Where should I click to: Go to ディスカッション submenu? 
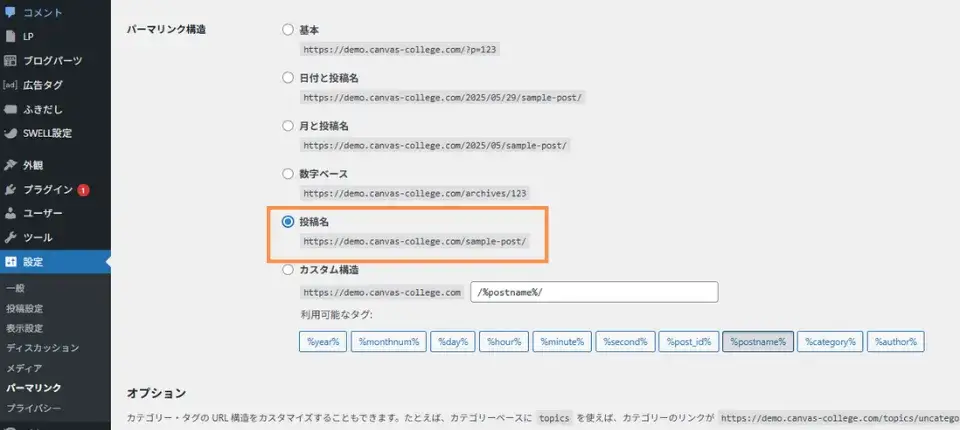(x=43, y=348)
